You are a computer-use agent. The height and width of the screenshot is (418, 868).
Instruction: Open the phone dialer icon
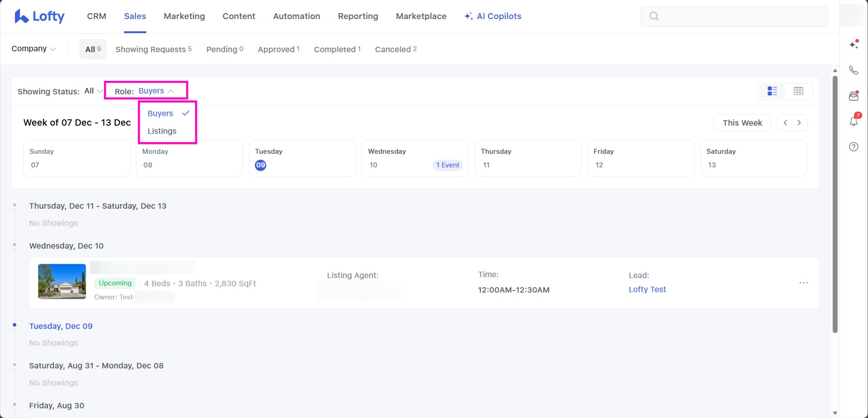tap(853, 70)
